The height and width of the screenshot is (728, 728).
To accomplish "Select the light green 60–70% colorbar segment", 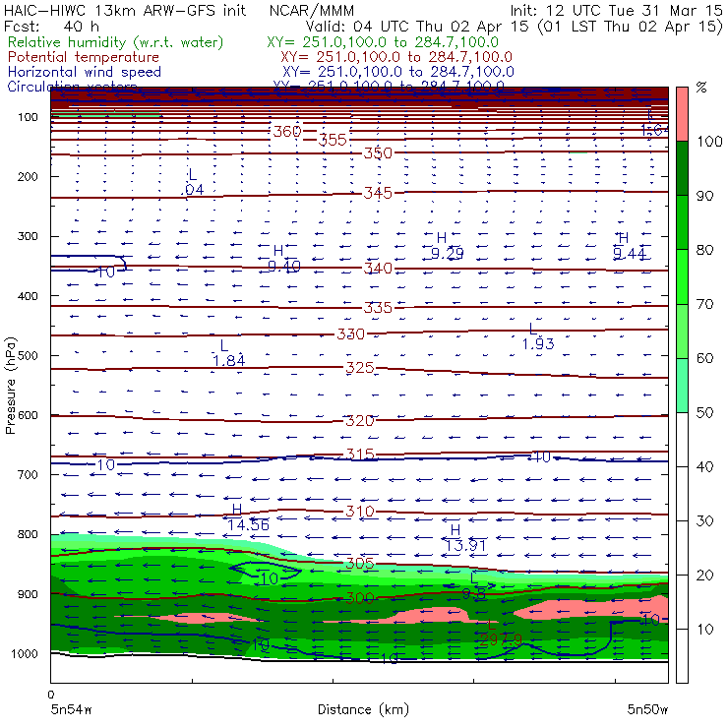I will (682, 331).
